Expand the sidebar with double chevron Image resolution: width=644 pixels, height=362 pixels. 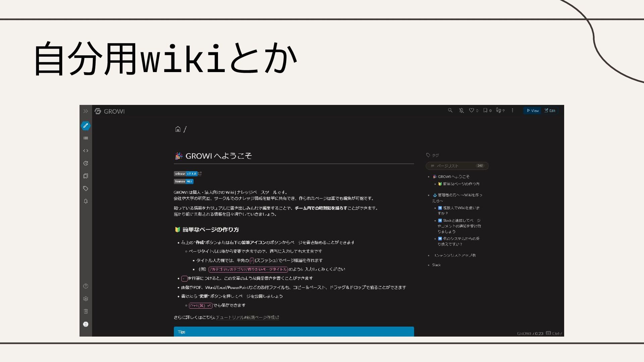tap(86, 111)
